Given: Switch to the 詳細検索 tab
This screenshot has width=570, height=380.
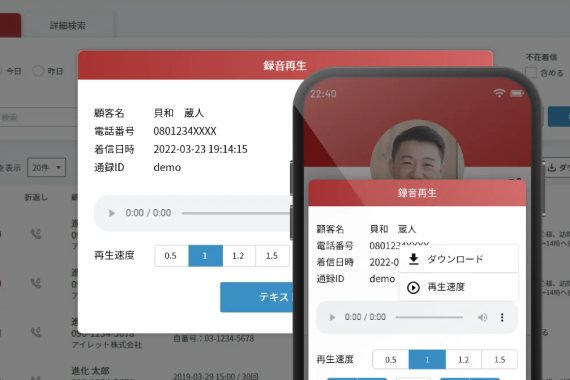Looking at the screenshot, I should coord(68,25).
